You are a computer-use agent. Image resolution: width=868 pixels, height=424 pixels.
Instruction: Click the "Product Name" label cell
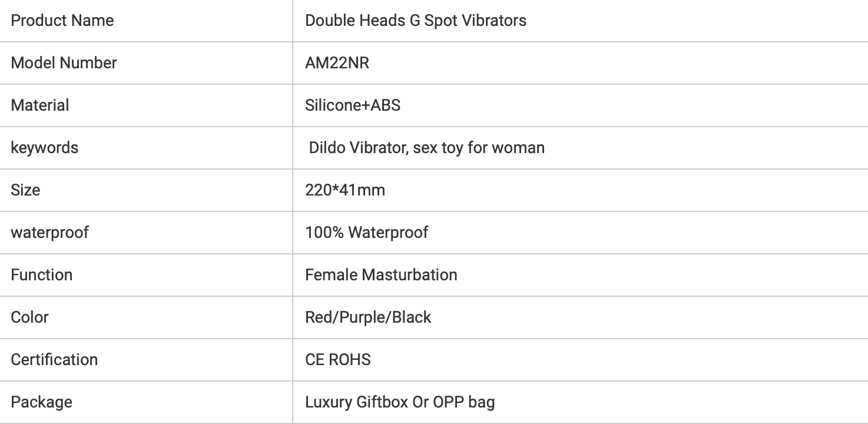(x=62, y=21)
